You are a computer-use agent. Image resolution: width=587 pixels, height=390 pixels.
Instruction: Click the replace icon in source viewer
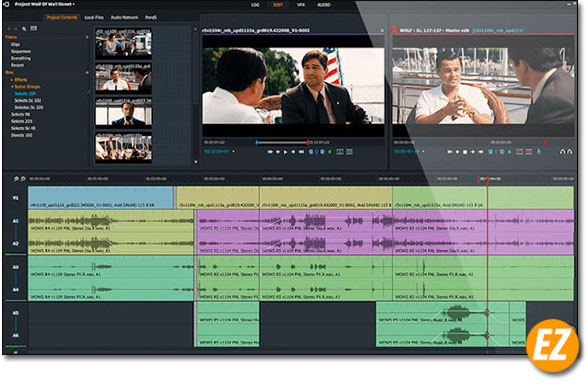[349, 152]
